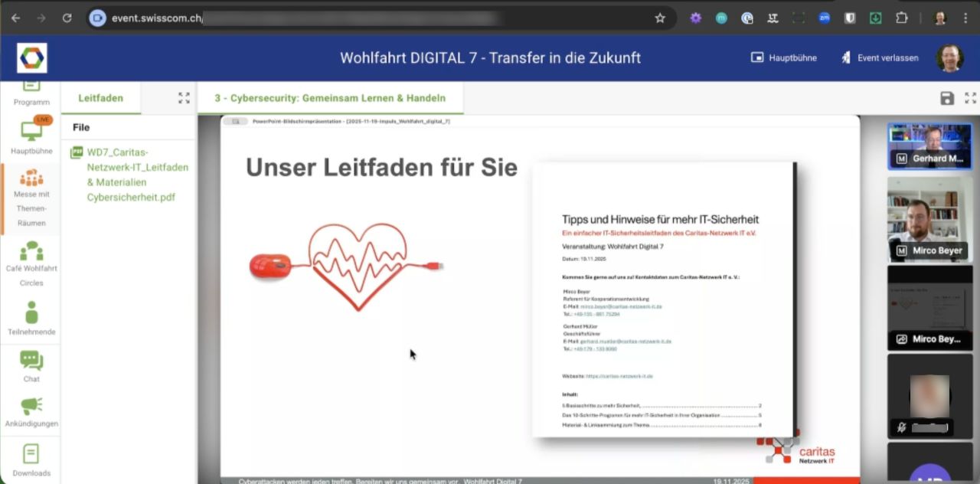980x484 pixels.
Task: Select muted blurred participant thumbnail
Action: (929, 396)
